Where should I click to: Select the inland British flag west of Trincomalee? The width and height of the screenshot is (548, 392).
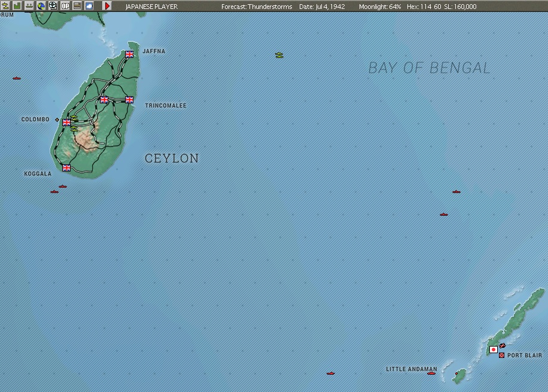pyautogui.click(x=104, y=99)
